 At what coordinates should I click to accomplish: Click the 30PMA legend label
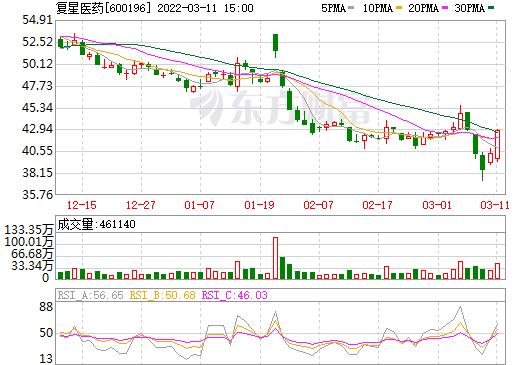[469, 8]
